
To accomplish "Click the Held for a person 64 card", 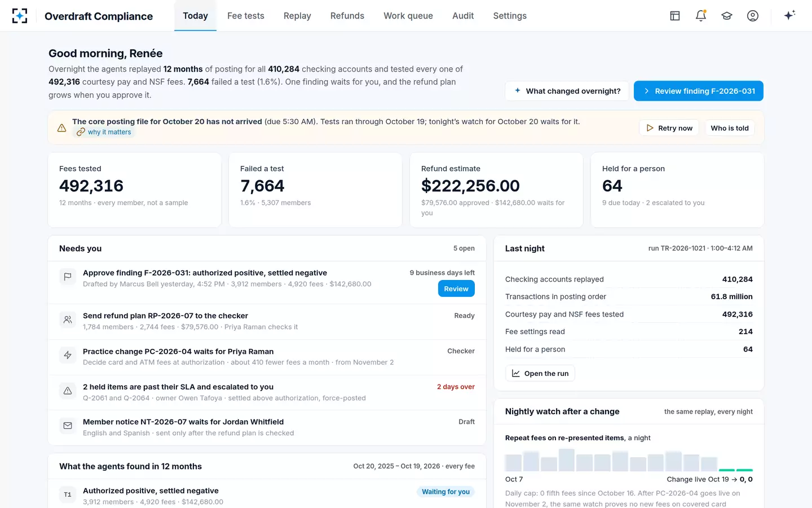I will point(677,190).
